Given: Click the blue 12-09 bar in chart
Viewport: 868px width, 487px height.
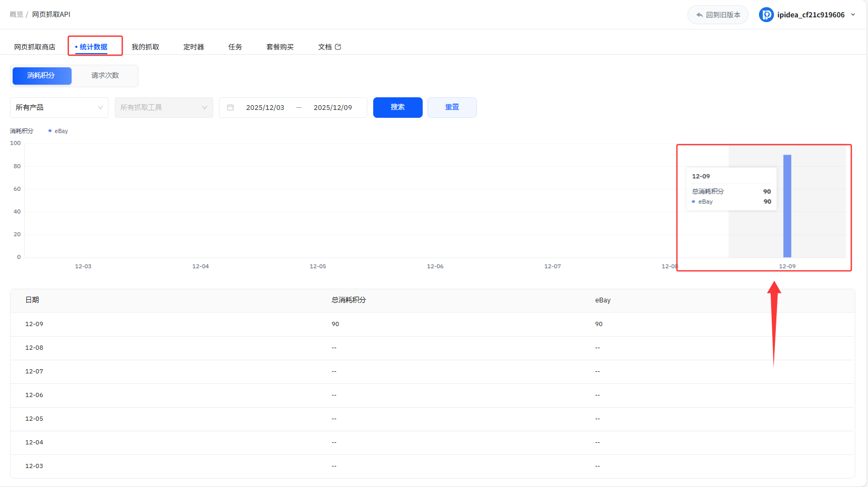Looking at the screenshot, I should click(x=787, y=206).
